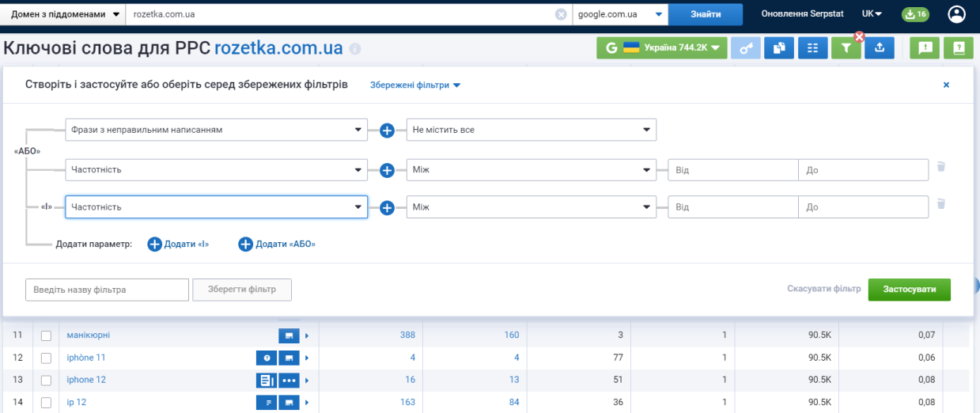Click the funnel filter icon button
The height and width of the screenshot is (413, 980).
tap(846, 48)
